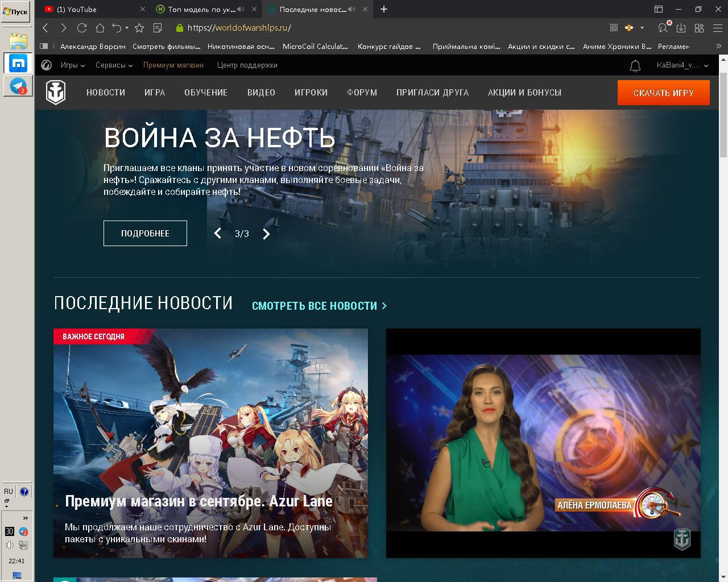
Task: Open the browser home page icon
Action: (100, 28)
